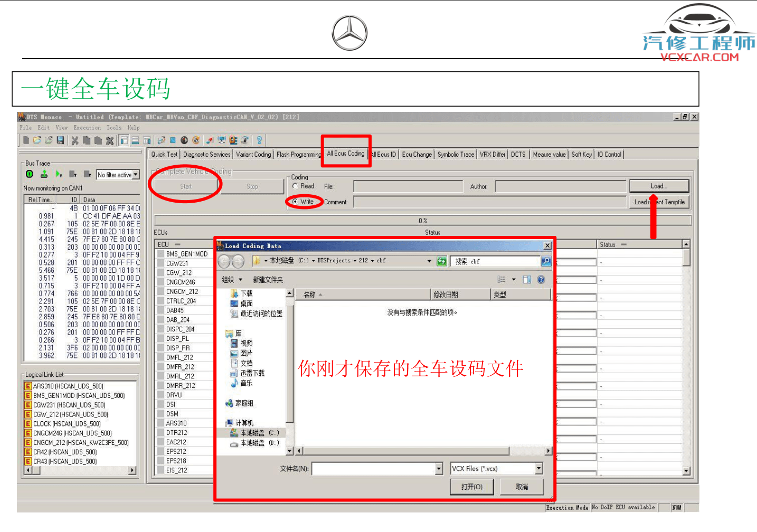Click the Save icon in the toolbar
757x532 pixels.
pos(61,140)
